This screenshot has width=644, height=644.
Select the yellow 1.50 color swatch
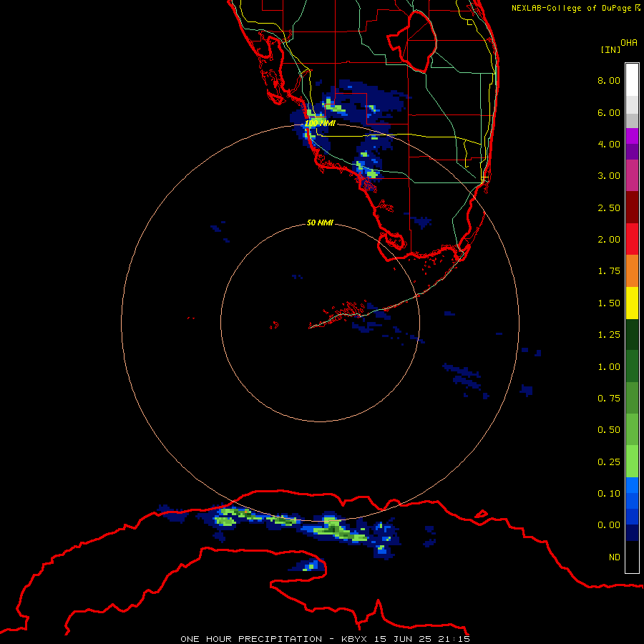(x=632, y=303)
